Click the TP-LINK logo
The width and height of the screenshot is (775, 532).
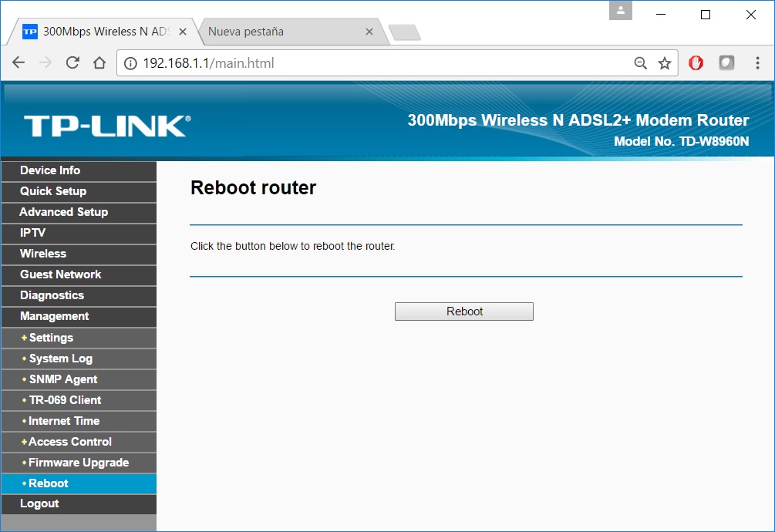coord(107,126)
